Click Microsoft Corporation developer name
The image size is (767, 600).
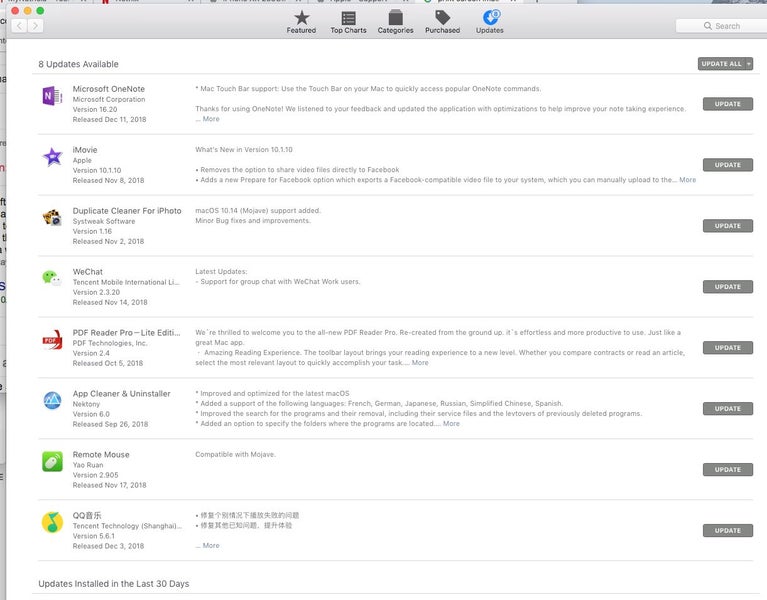tap(109, 99)
